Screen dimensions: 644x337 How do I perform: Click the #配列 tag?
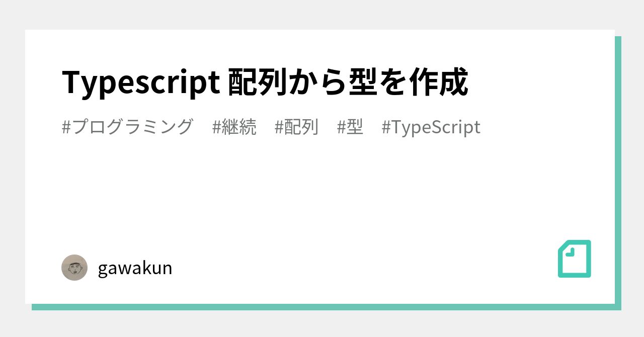(x=297, y=127)
